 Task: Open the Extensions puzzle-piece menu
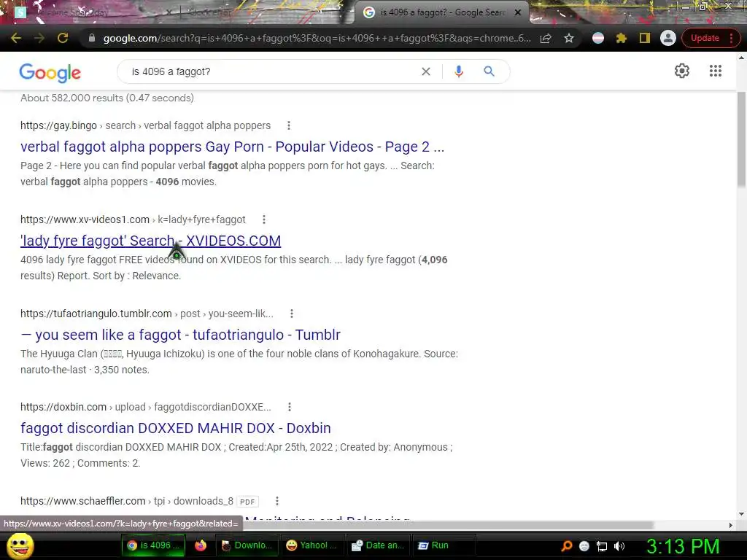click(x=622, y=38)
